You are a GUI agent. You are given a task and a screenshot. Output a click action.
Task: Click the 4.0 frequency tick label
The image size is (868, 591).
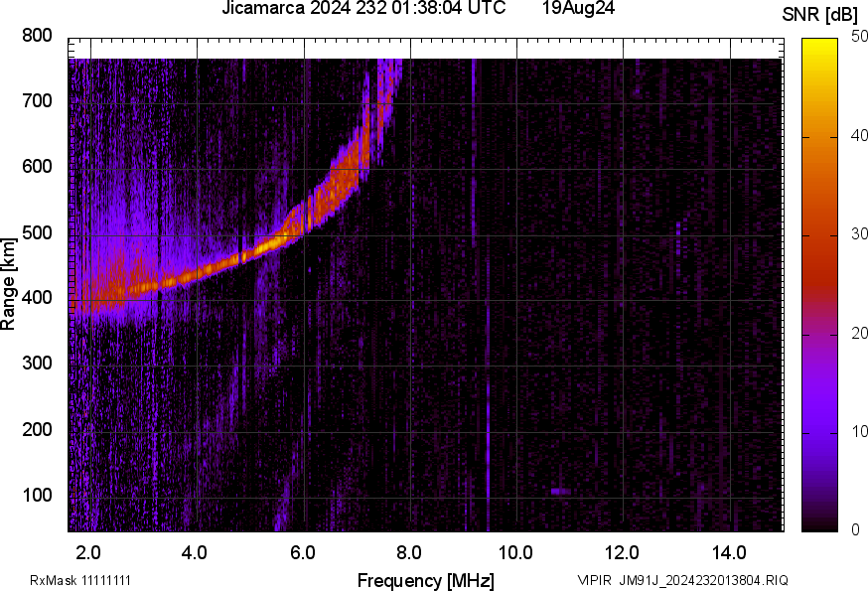point(195,552)
